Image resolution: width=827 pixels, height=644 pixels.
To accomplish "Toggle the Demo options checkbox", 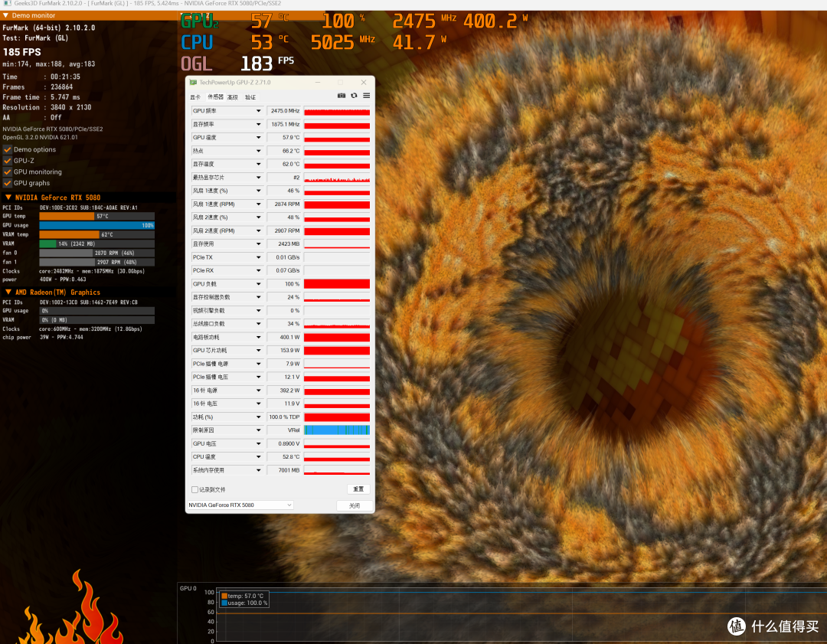I will (8, 149).
